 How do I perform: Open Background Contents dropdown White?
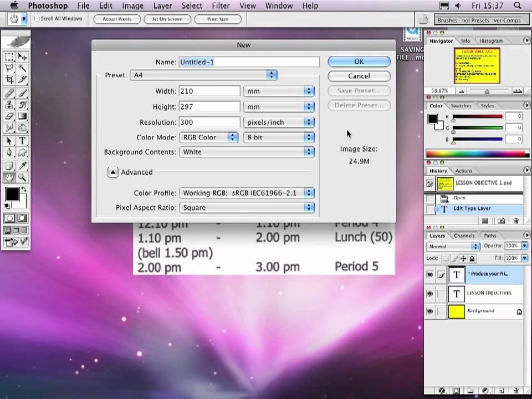pos(247,152)
